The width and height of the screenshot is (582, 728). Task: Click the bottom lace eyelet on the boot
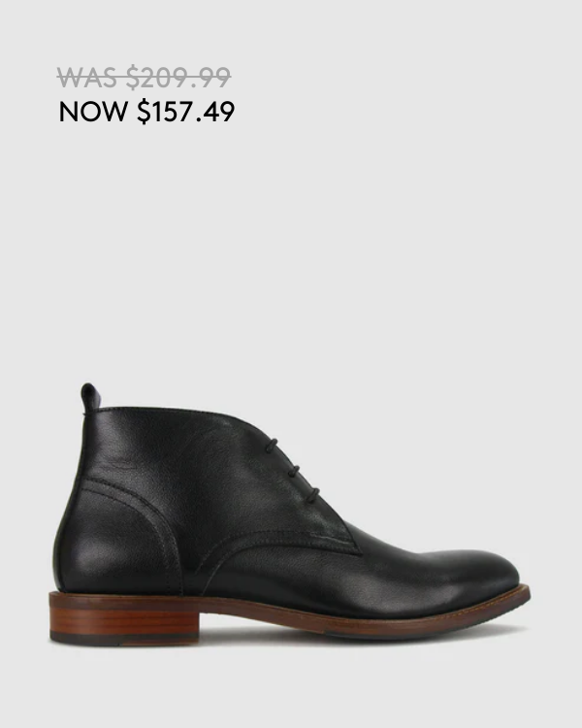tap(313, 494)
